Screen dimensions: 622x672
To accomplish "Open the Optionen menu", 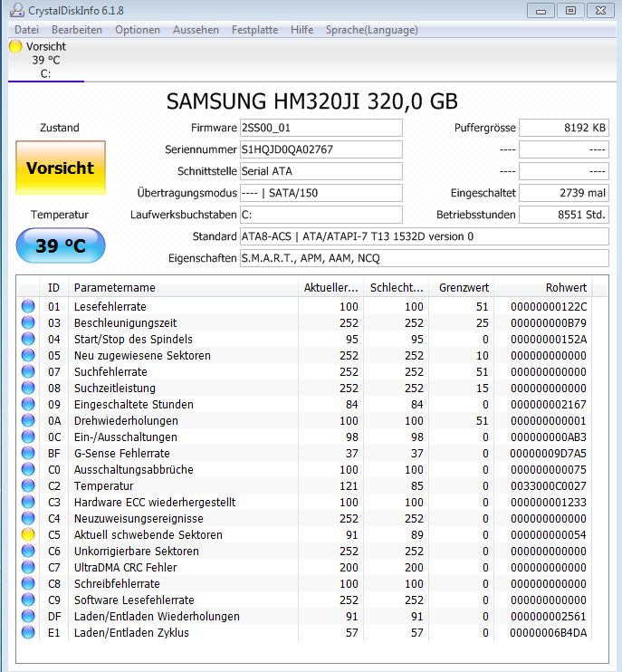I will (x=138, y=30).
